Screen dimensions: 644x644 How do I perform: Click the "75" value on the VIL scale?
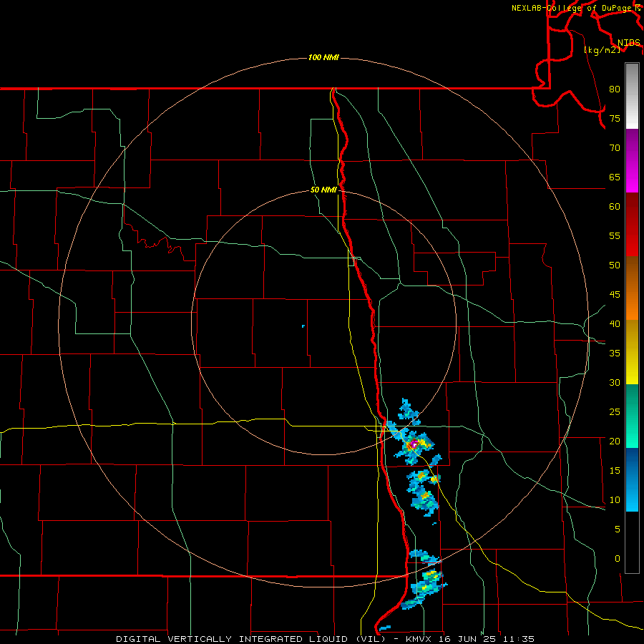click(615, 118)
